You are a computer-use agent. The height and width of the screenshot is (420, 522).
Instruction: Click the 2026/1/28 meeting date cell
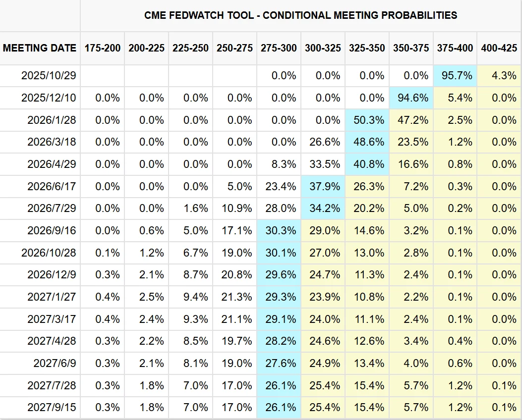(x=52, y=120)
